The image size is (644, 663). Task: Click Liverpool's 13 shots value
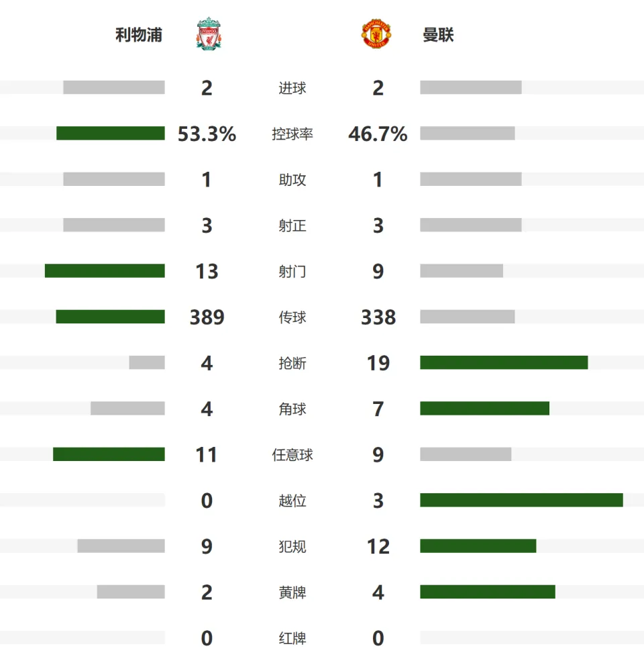pyautogui.click(x=207, y=272)
